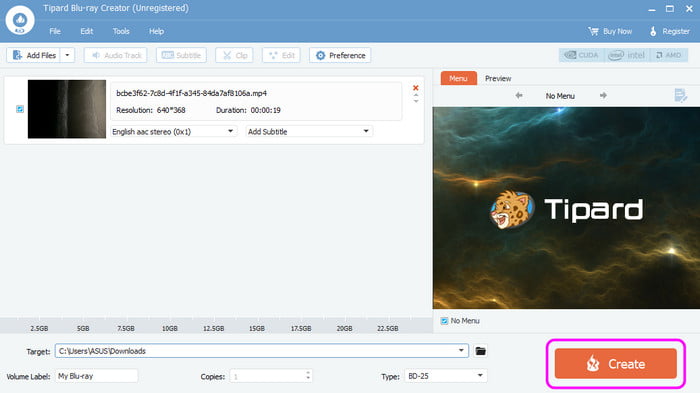Screen dimensions: 700x393
Task: Click the Buy Now cart icon
Action: 593,31
